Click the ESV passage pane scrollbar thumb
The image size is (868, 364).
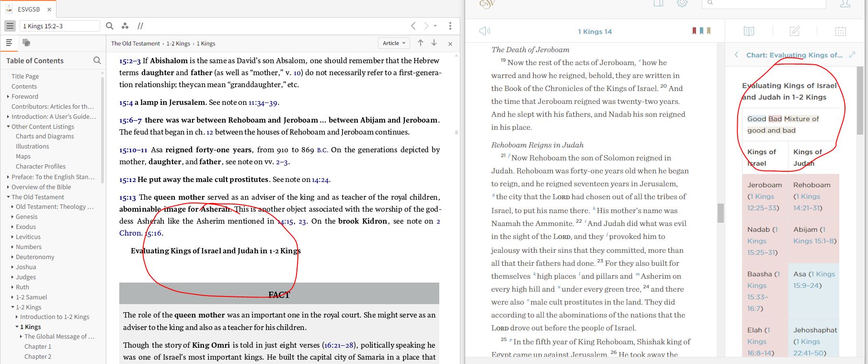pos(720,213)
